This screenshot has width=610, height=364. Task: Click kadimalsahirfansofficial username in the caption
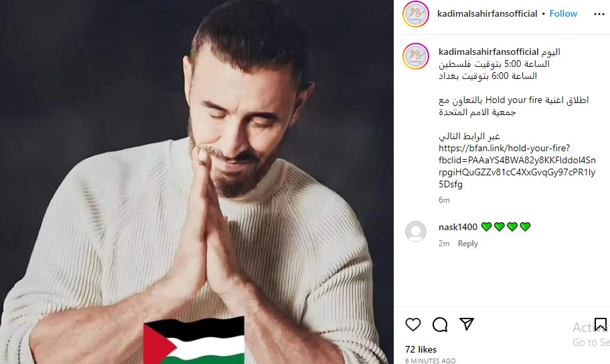coord(488,52)
